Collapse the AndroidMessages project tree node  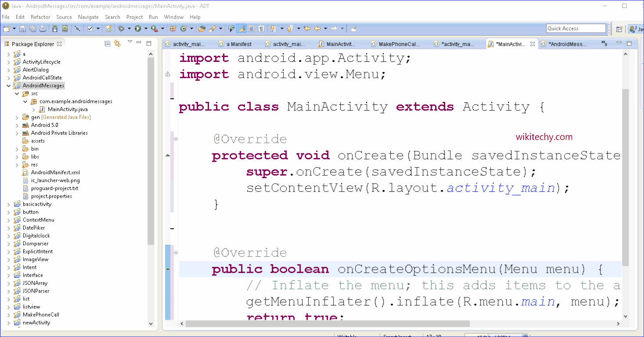click(8, 86)
